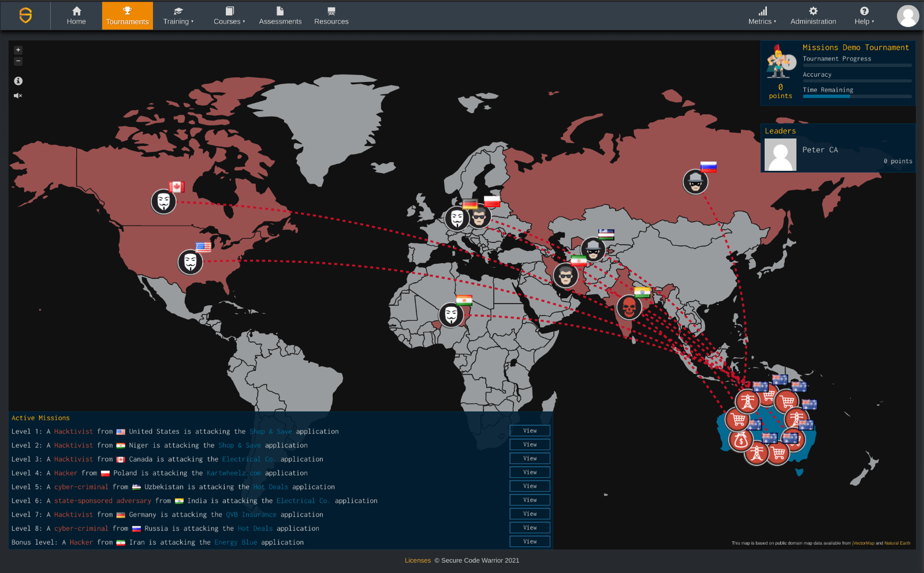The width and height of the screenshot is (924, 573).
Task: Open the Administration menu item
Action: [x=813, y=16]
